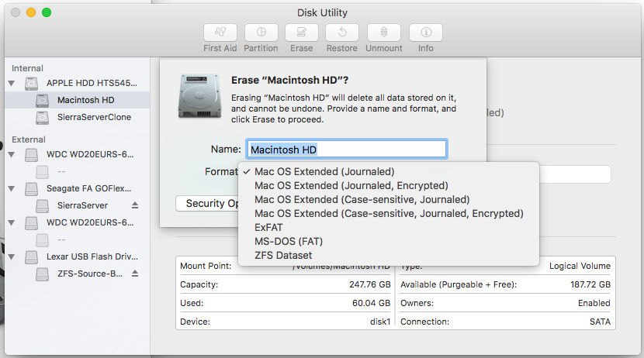Viewport: 644px width, 358px height.
Task: Eject the SierraServer volume
Action: [135, 205]
